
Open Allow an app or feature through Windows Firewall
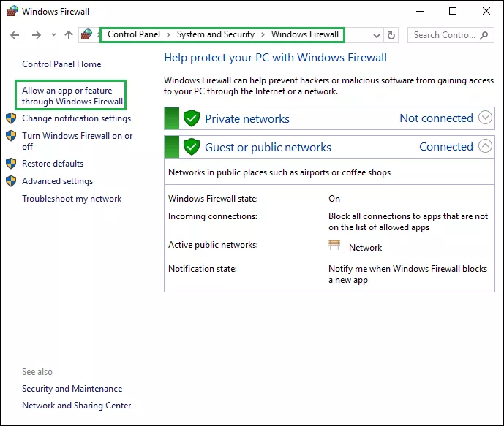click(x=72, y=96)
